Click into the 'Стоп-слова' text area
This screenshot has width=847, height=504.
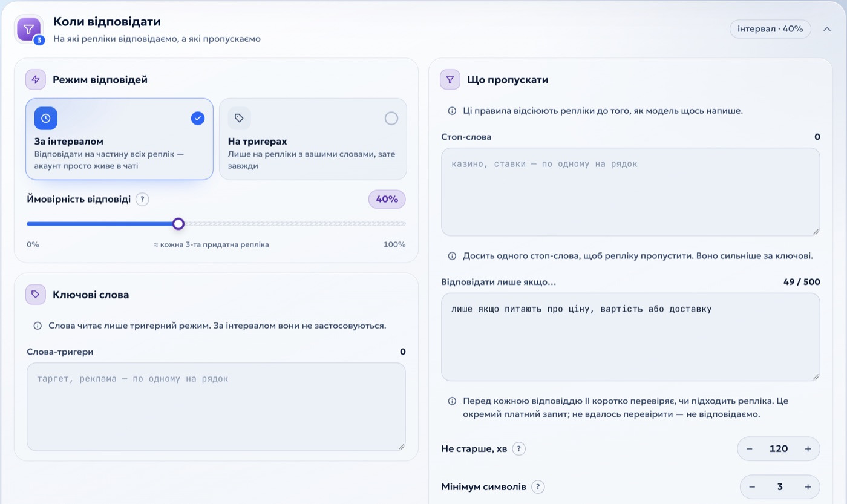point(630,192)
